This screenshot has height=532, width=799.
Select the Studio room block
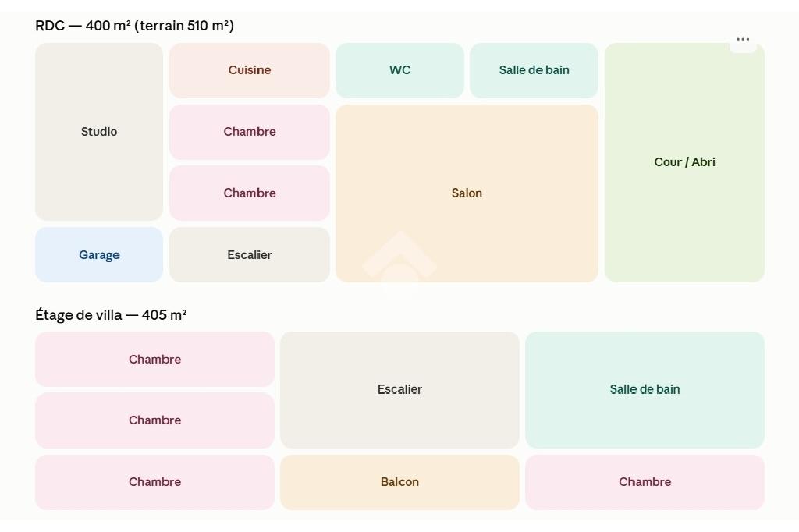pyautogui.click(x=99, y=132)
